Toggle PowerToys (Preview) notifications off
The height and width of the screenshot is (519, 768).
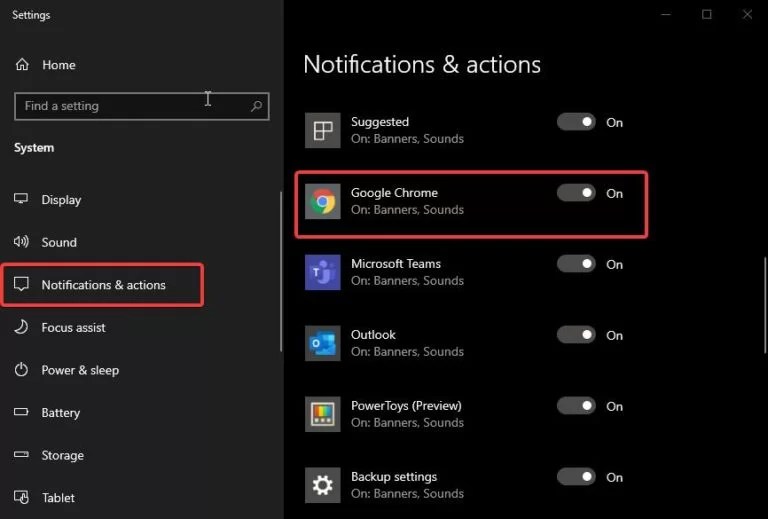[576, 406]
